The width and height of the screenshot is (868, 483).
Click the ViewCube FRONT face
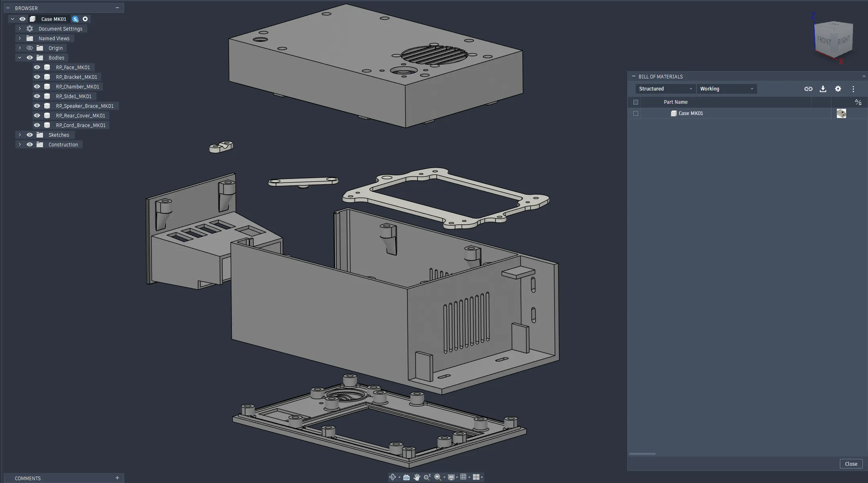click(824, 40)
